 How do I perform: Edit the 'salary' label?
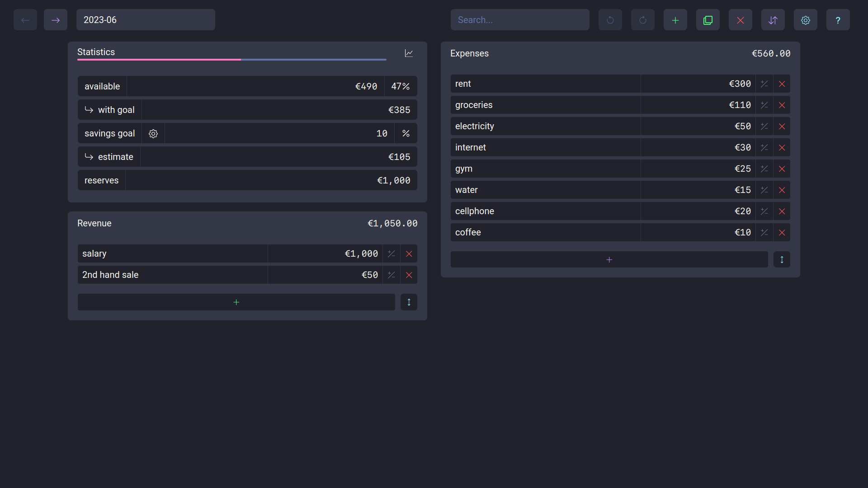click(173, 253)
